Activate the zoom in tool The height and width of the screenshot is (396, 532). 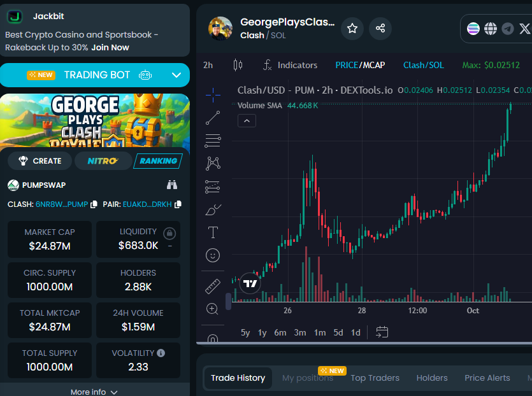(x=212, y=309)
